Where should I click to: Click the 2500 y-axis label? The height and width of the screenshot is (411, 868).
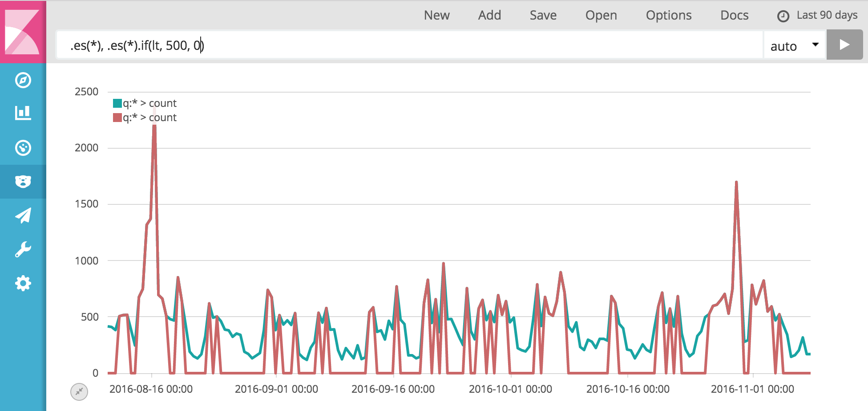[x=86, y=92]
